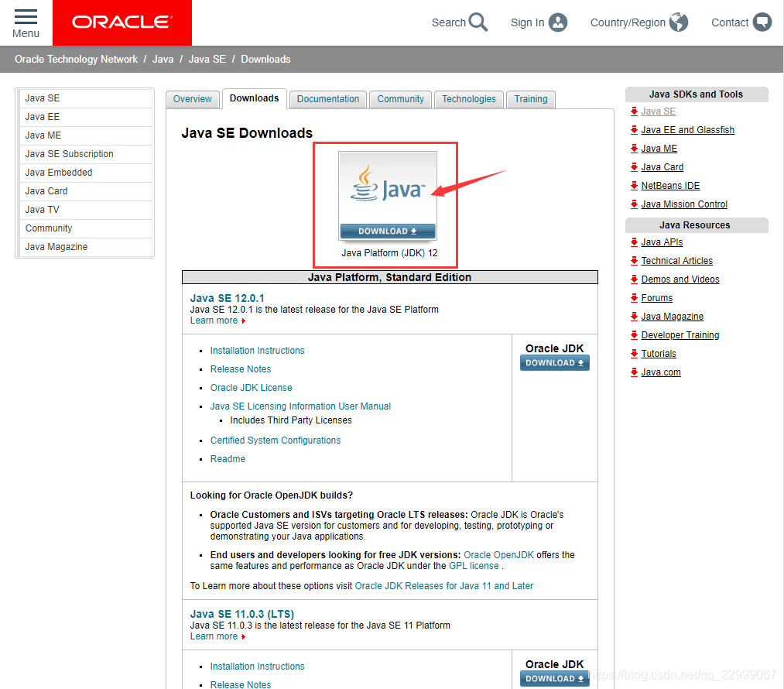
Task: Open Java TV in the sidebar
Action: (85, 210)
